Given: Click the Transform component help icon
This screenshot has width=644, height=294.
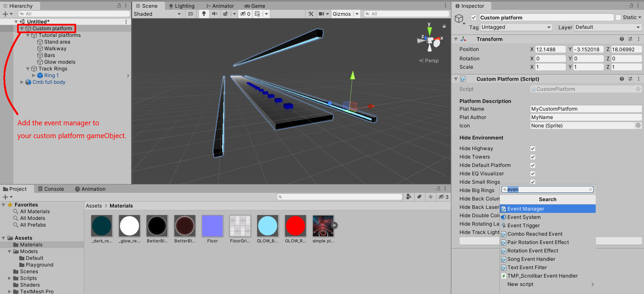Looking at the screenshot, I should pos(622,39).
